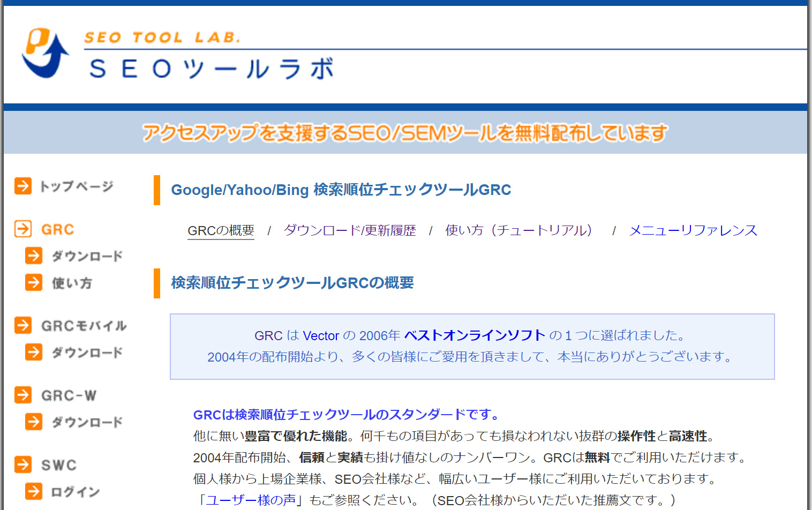The height and width of the screenshot is (510, 812).
Task: Click arrow icon beside GRC's 使い方
Action: click(34, 282)
